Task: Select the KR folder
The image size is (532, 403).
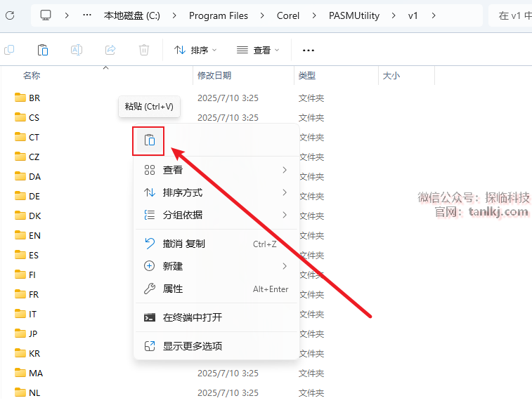Action: tap(27, 354)
